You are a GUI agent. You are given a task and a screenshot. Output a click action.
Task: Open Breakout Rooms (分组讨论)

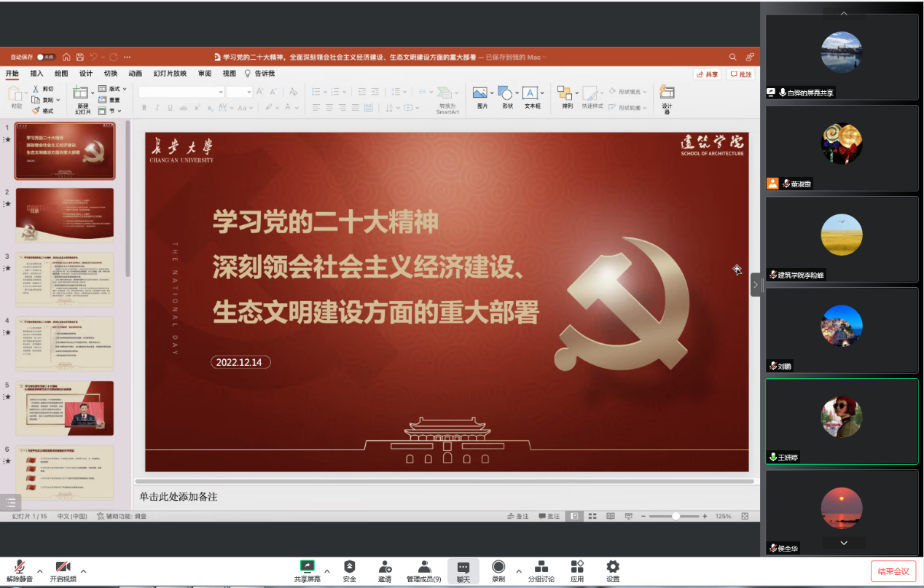(541, 568)
